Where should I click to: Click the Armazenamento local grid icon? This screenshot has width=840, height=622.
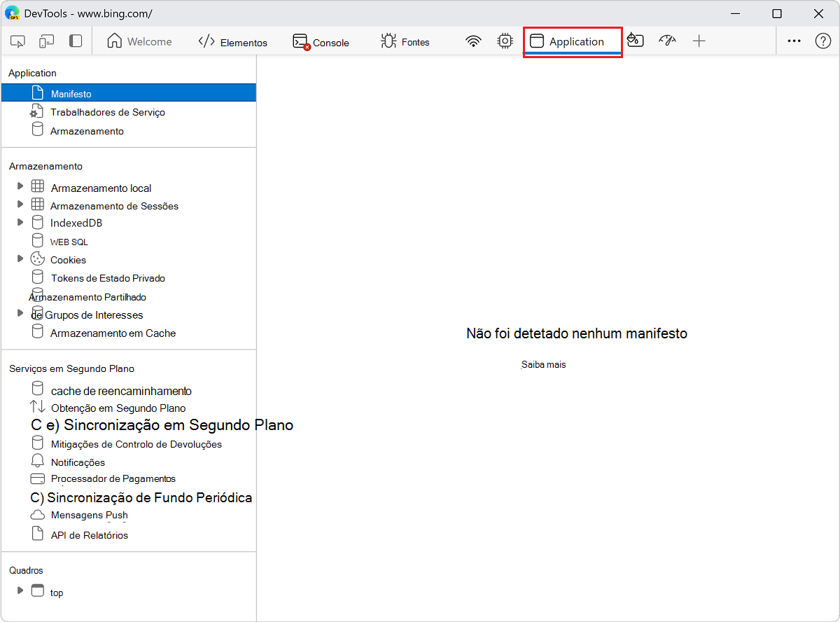click(38, 186)
